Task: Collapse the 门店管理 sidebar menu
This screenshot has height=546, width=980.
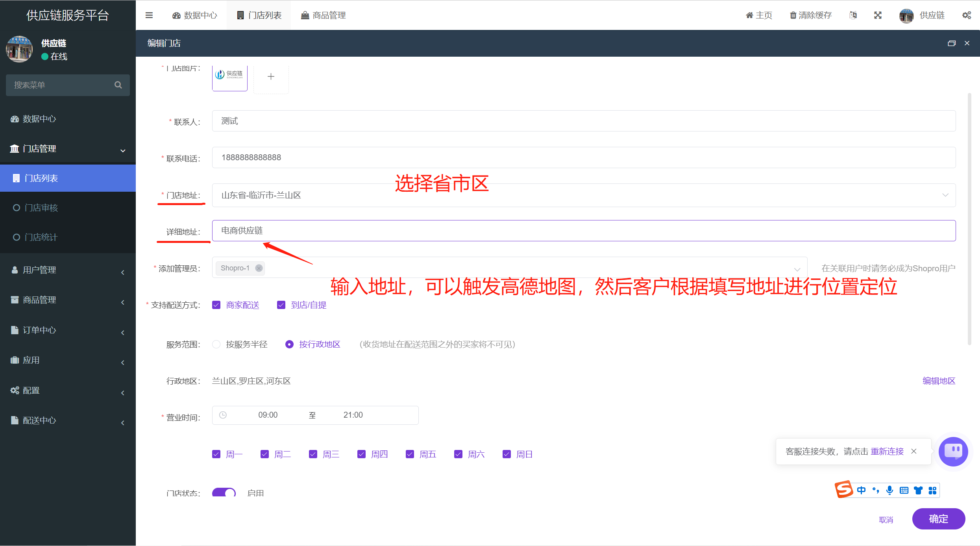Action: [68, 149]
